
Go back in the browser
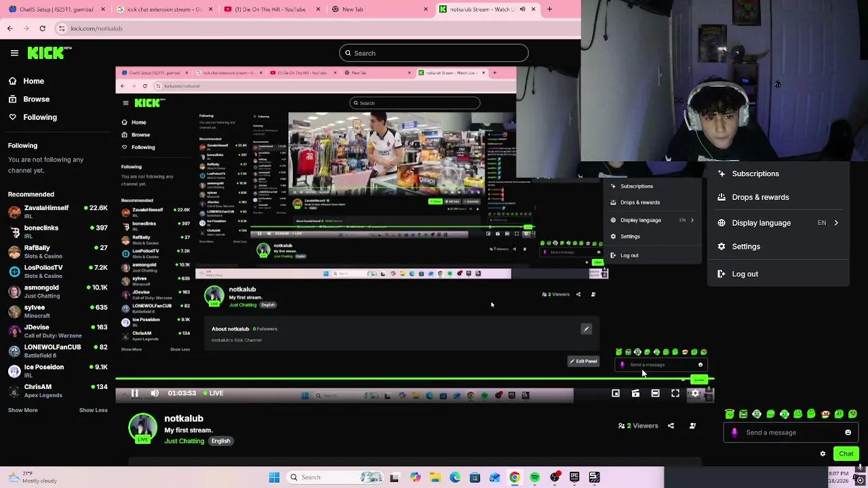point(9,28)
